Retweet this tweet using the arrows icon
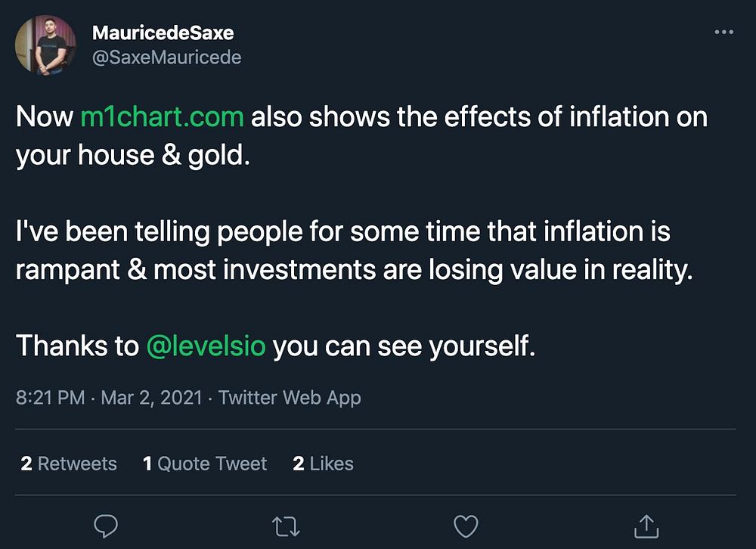Image resolution: width=756 pixels, height=549 pixels. point(287,526)
